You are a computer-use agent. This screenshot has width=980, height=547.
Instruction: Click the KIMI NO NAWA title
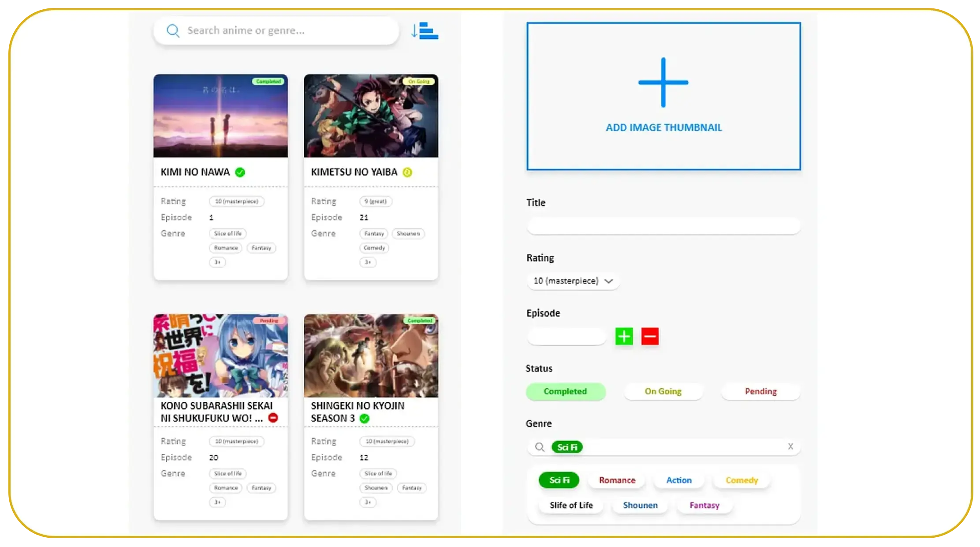(x=195, y=172)
